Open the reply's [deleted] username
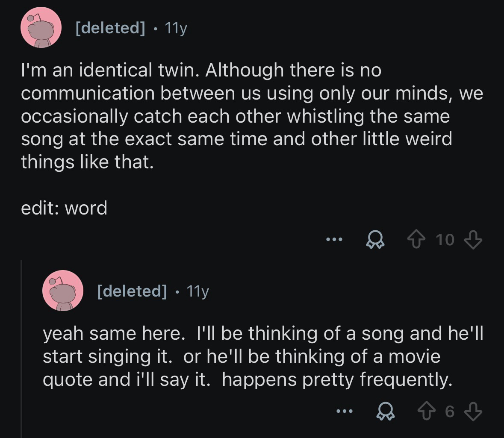The height and width of the screenshot is (438, 504). 132,291
